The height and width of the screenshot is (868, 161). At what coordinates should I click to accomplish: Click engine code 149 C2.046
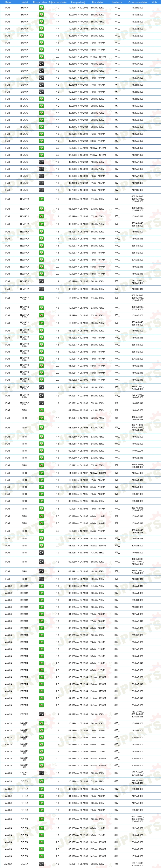(x=138, y=451)
